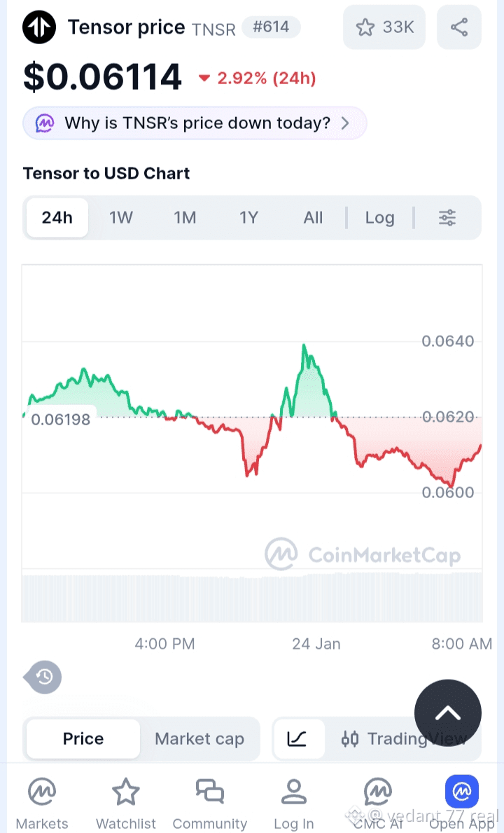Select the 1W time range tab
The image size is (504, 833).
coord(121,218)
